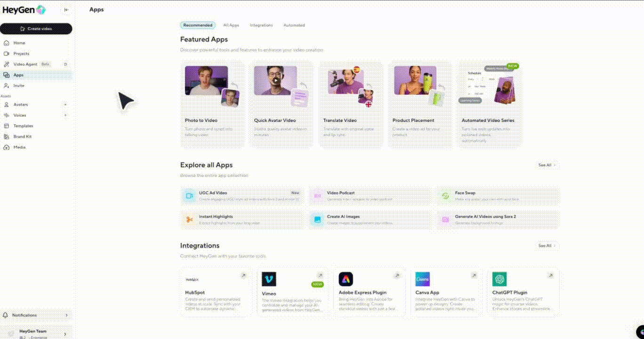Expand the HeyGen Team account menu

pos(65,334)
